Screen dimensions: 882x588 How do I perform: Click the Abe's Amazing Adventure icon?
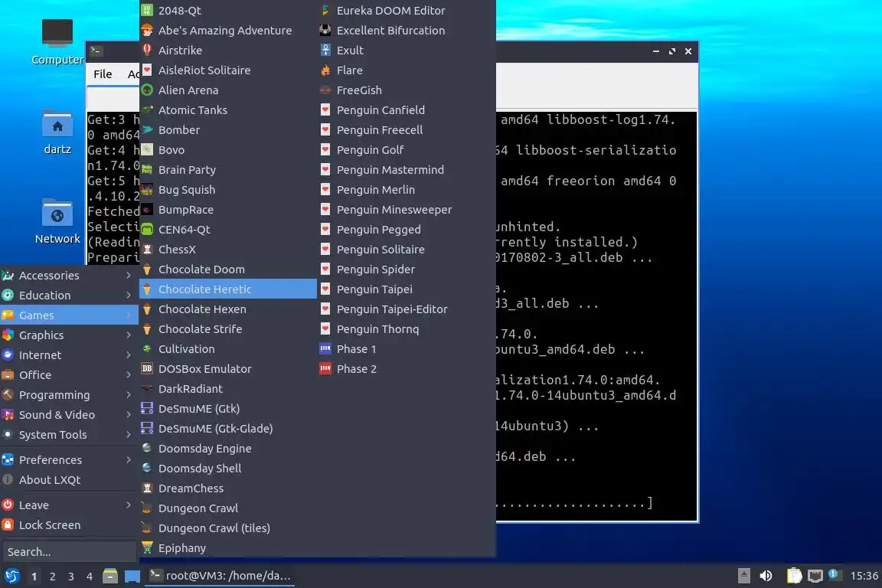pos(147,31)
